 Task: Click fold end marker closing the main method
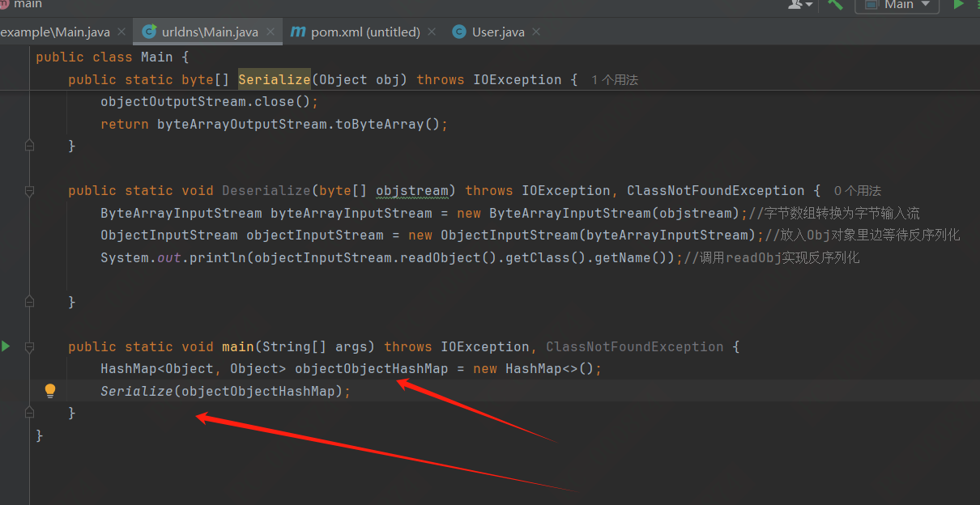coord(30,413)
